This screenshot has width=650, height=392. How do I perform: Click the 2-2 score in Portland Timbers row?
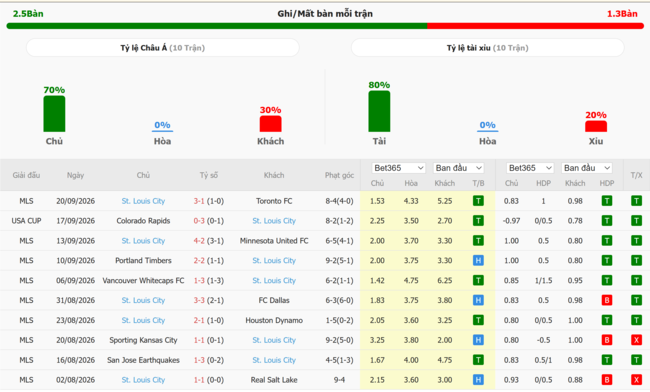coord(199,261)
